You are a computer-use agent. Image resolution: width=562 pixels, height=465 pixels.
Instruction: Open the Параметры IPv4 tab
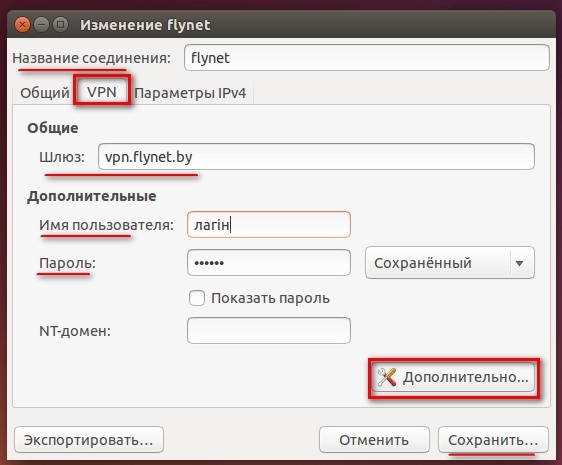(x=190, y=93)
